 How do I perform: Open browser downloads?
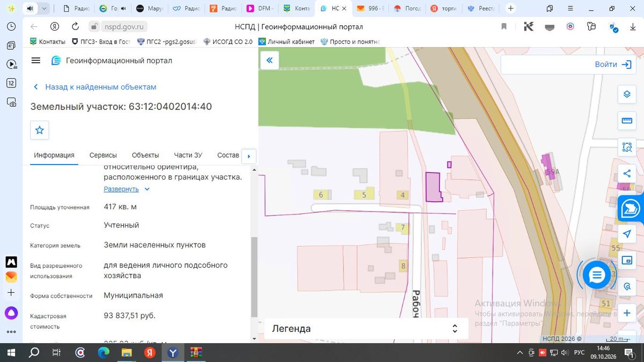(x=632, y=26)
